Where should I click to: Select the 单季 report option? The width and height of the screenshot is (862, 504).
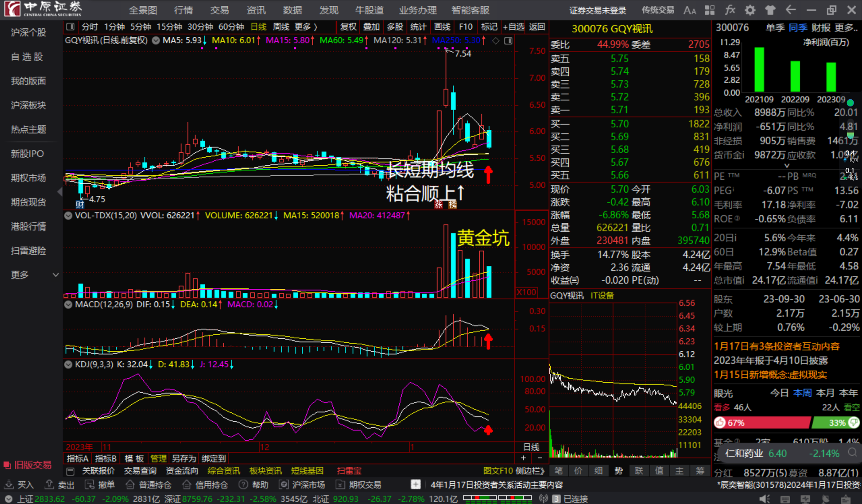pyautogui.click(x=775, y=28)
